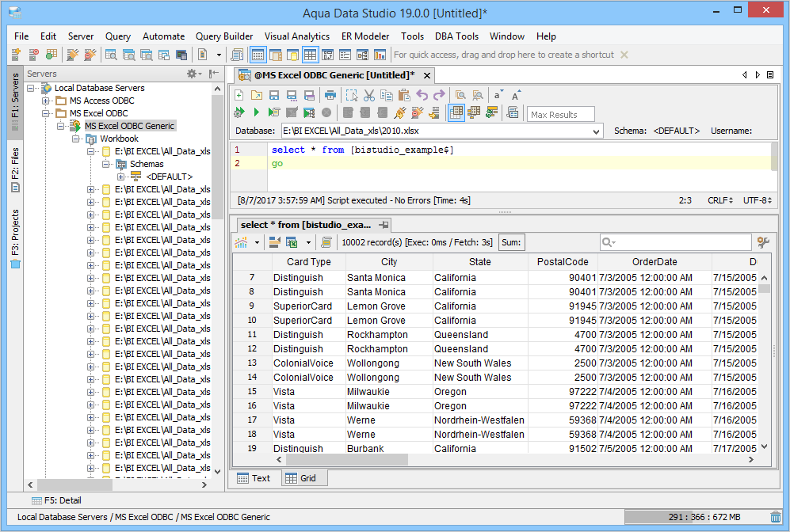Click the results chart icon

[241, 242]
